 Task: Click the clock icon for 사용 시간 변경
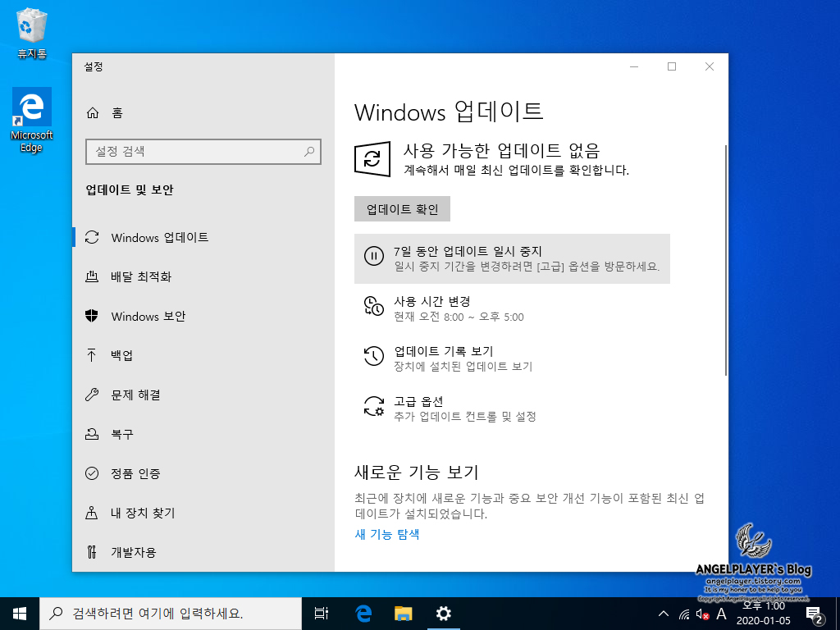pos(374,306)
